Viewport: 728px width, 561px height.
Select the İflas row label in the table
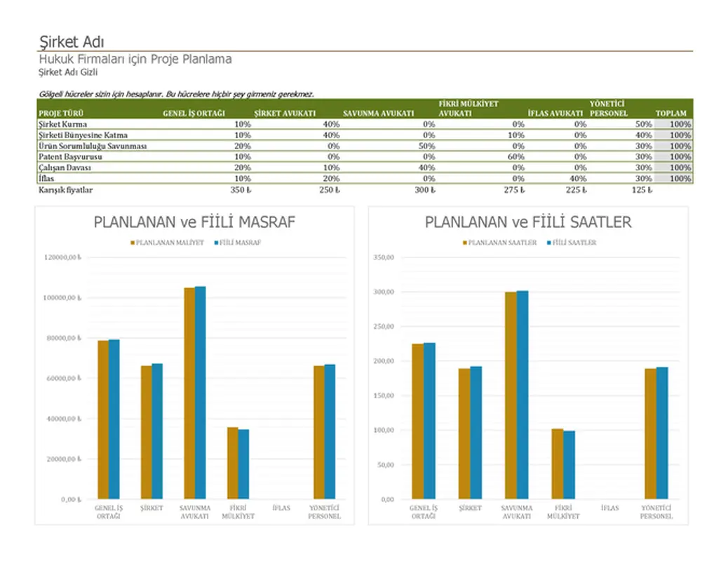tap(46, 179)
